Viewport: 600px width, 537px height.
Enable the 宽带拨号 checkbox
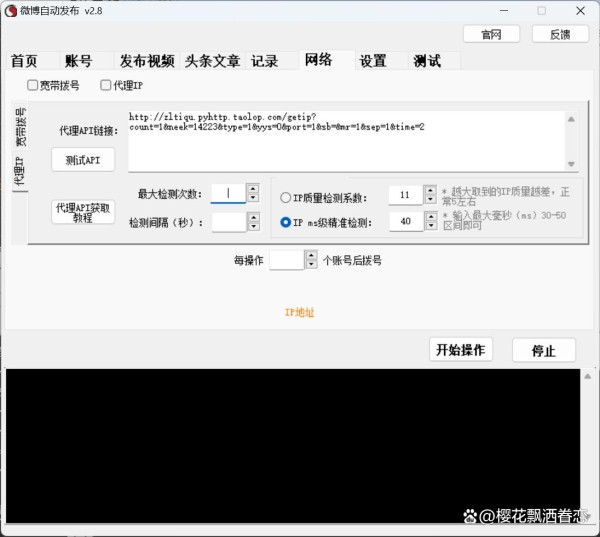click(x=33, y=85)
